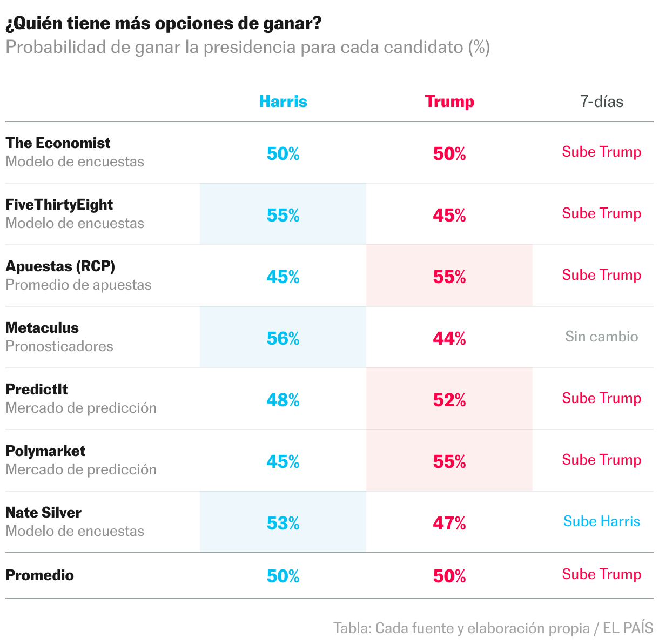
Task: Select the 7-días column header
Action: (601, 102)
